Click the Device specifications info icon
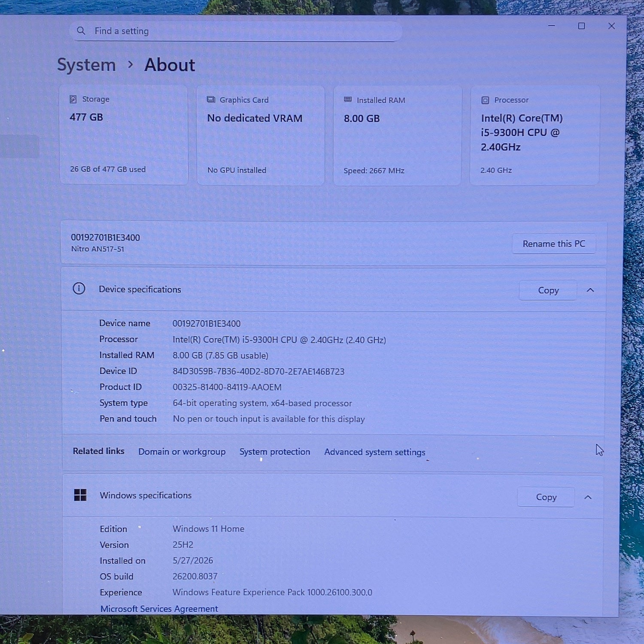Screen dimensions: 644x644 79,289
